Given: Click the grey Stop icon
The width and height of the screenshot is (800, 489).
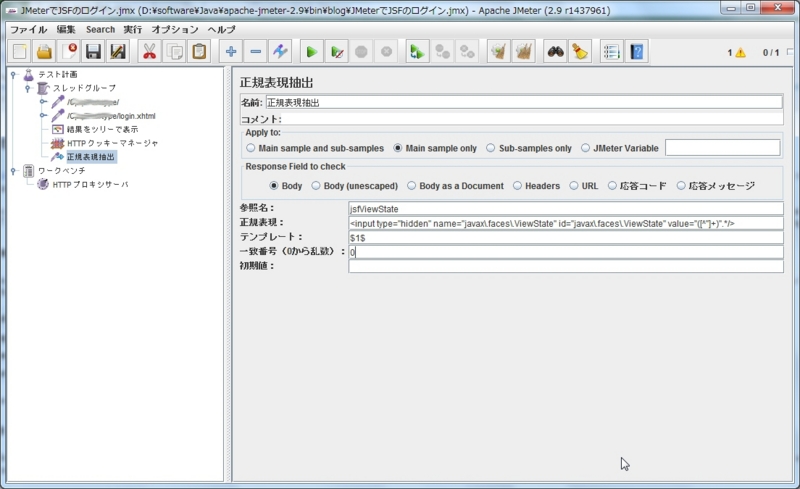Looking at the screenshot, I should click(x=361, y=52).
